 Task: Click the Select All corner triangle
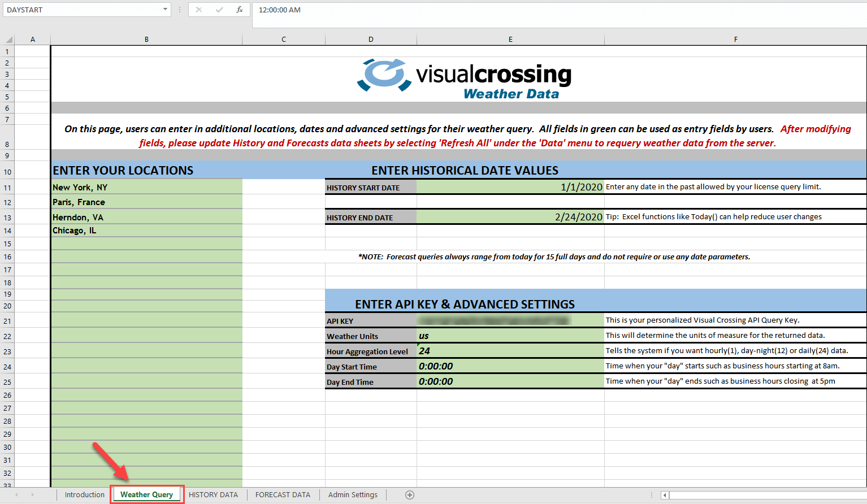pyautogui.click(x=8, y=40)
